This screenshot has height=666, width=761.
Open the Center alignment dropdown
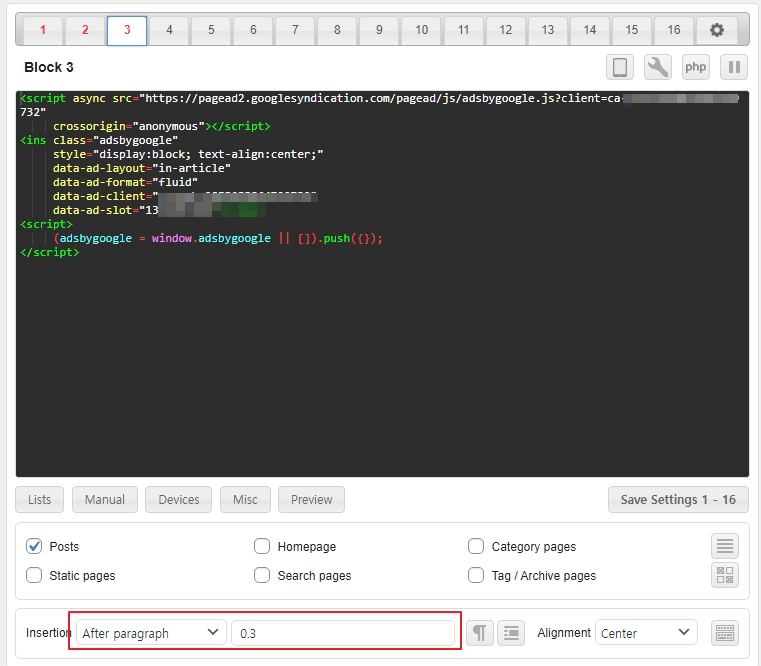646,633
